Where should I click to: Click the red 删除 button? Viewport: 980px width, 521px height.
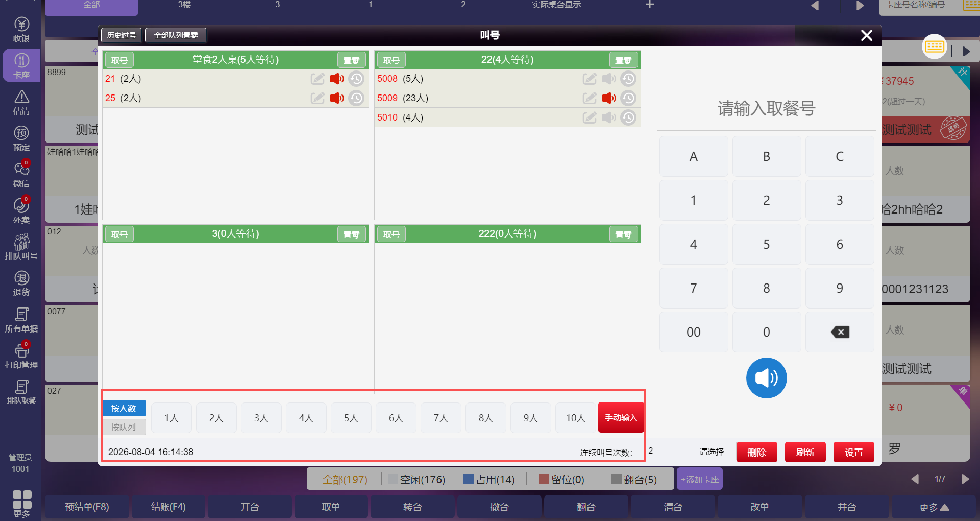pos(756,452)
